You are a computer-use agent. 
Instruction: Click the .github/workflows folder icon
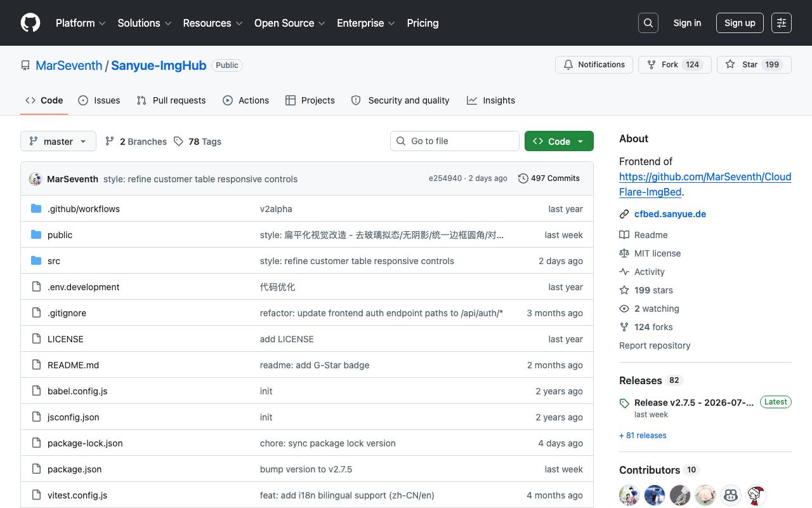36,209
